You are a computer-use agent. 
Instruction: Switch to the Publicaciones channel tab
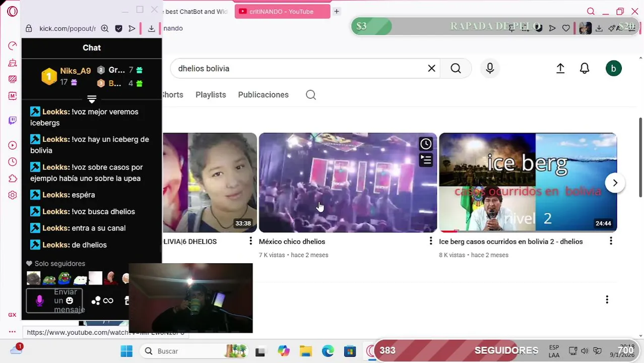(x=263, y=95)
